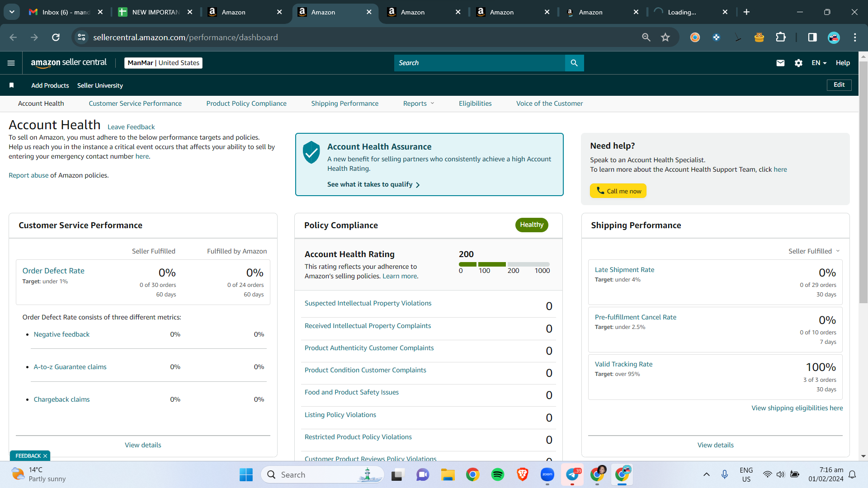The height and width of the screenshot is (488, 868).
Task: Open Food and Product Safety Issues
Action: [x=352, y=392]
